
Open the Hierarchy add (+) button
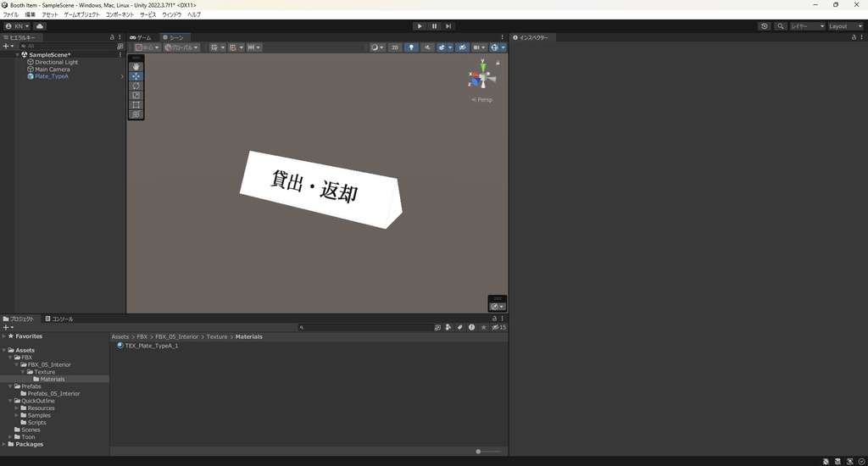pos(8,47)
